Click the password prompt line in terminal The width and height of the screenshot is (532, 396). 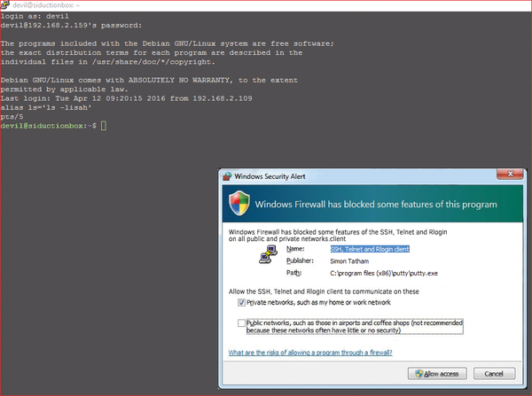click(71, 25)
